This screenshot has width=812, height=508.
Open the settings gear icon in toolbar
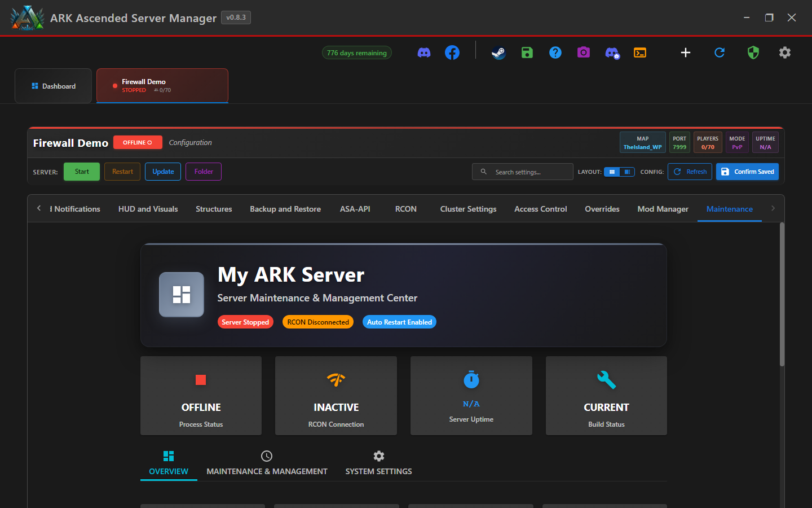(785, 52)
